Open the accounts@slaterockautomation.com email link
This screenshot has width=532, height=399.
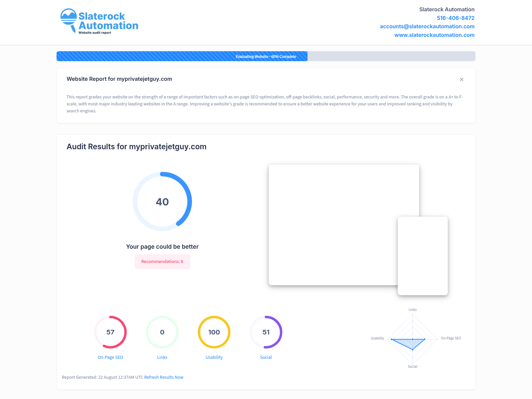point(427,26)
